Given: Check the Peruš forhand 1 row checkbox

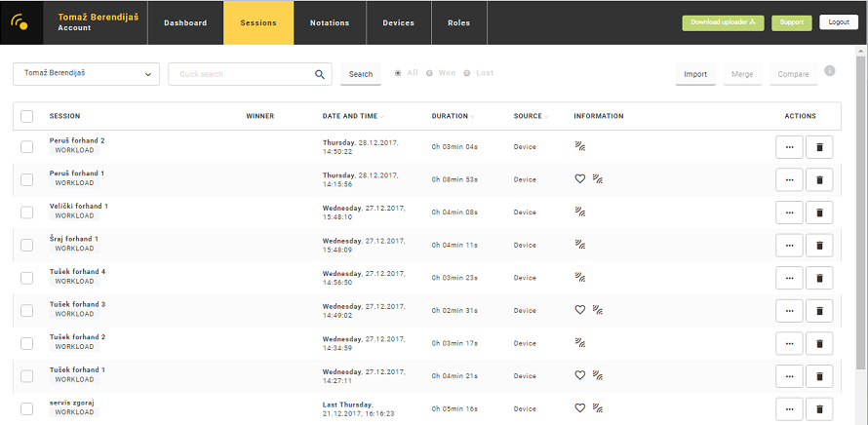Looking at the screenshot, I should coord(26,179).
